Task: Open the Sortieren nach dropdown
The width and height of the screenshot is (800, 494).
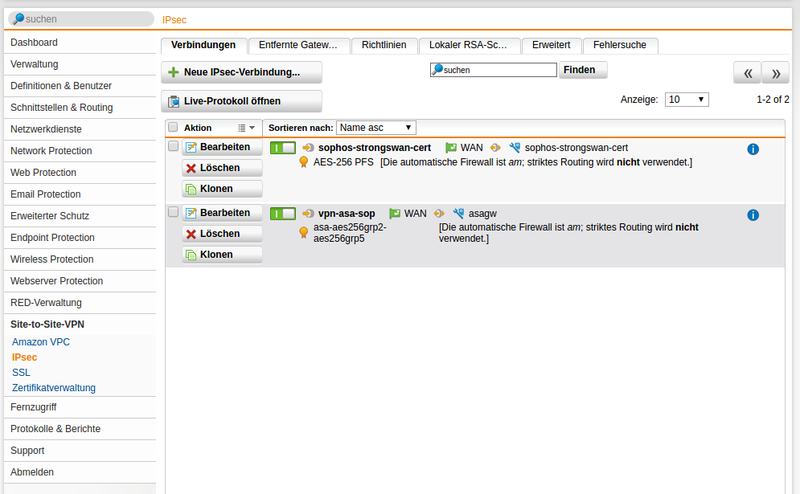Action: coord(375,128)
